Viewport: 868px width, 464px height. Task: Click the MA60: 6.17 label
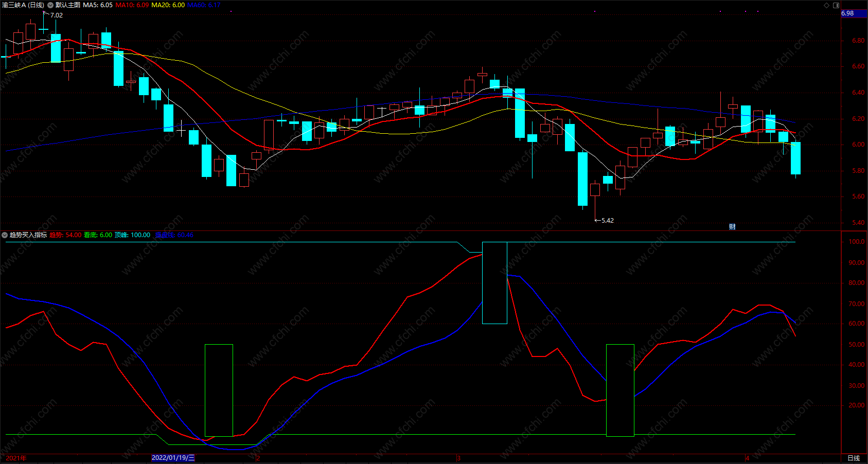click(x=204, y=5)
